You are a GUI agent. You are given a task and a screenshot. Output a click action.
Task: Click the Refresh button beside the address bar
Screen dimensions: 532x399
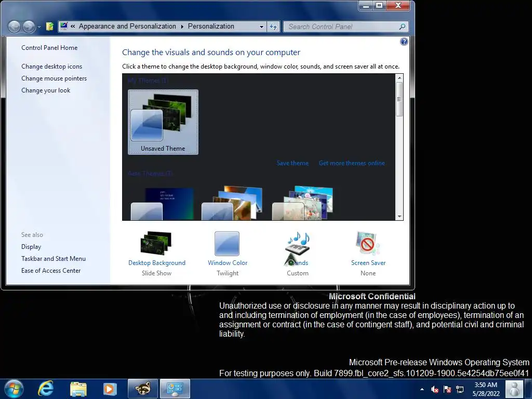[273, 26]
